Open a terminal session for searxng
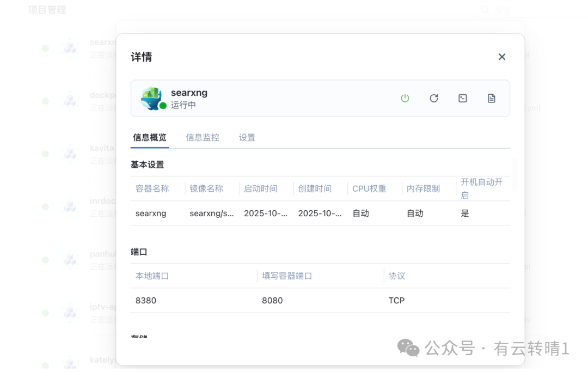Image resolution: width=588 pixels, height=372 pixels. [x=462, y=98]
